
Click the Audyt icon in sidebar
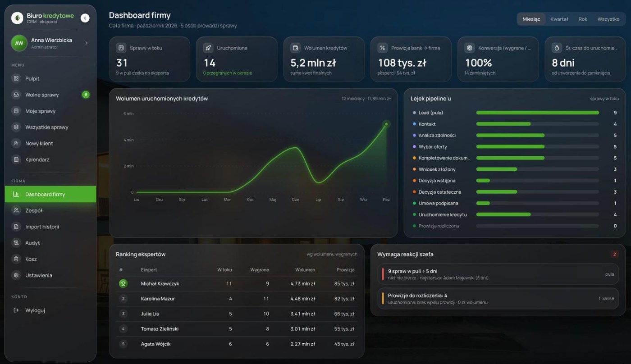tap(16, 243)
